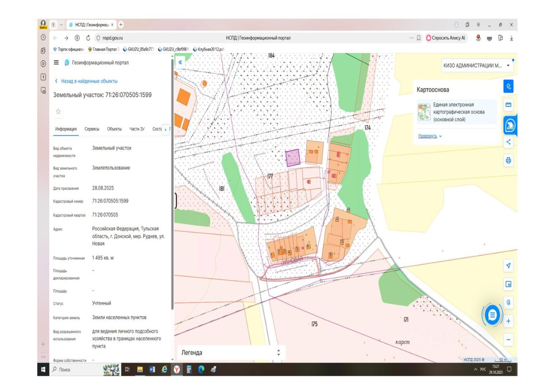Open the hamburger menu of the portal
555x392 pixels.
tap(56, 62)
